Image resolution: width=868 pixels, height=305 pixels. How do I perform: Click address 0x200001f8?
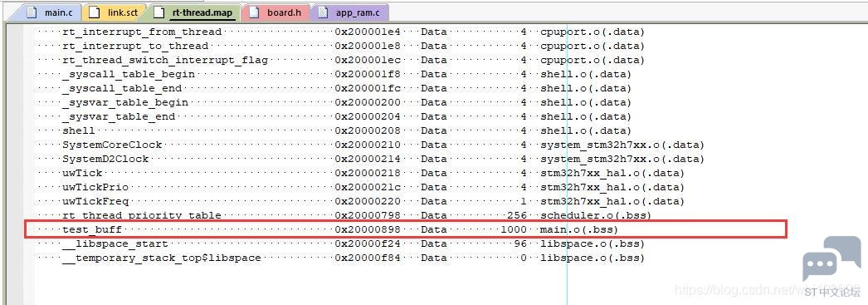(x=368, y=74)
